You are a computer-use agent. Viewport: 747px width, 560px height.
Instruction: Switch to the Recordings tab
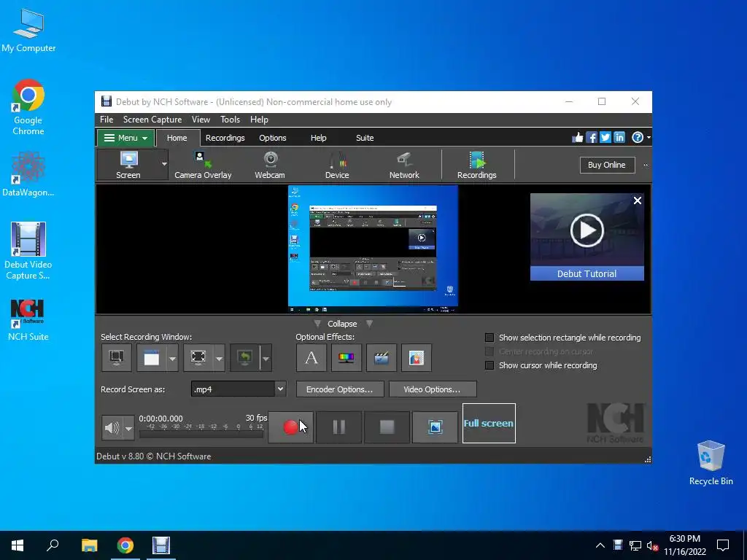pyautogui.click(x=225, y=138)
